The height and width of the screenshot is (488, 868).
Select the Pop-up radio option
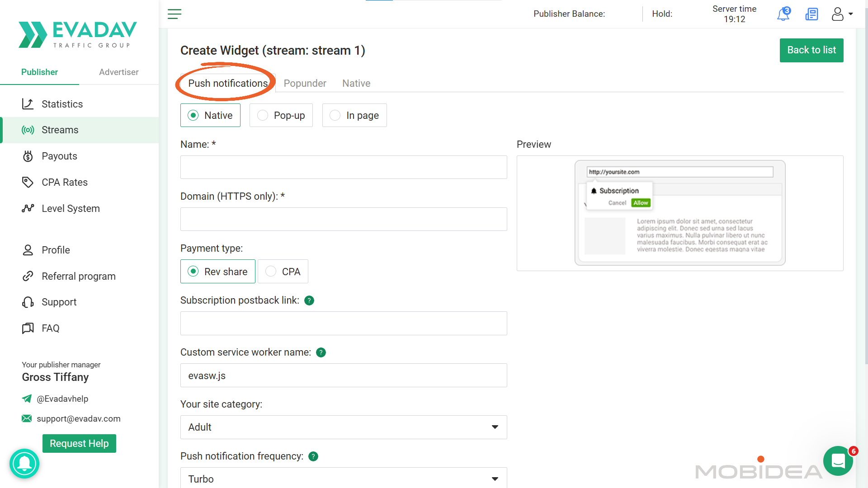pyautogui.click(x=281, y=115)
